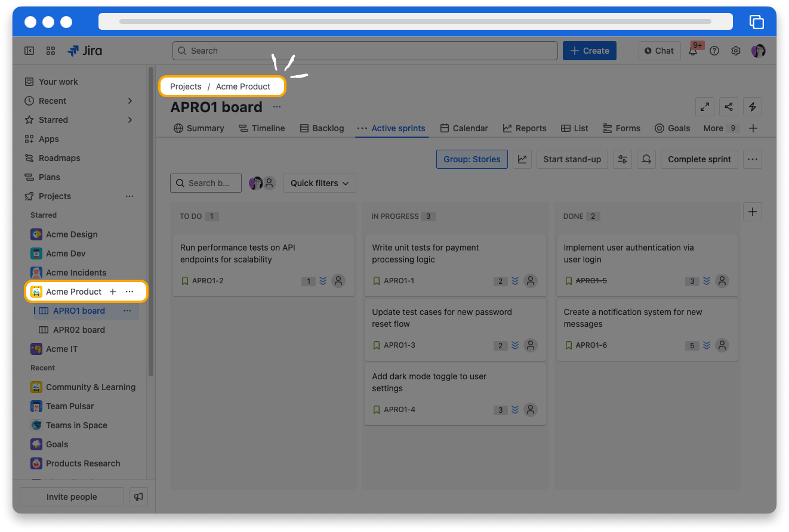Open the More tabs dropdown
Screen dimensions: 789x532
721,128
